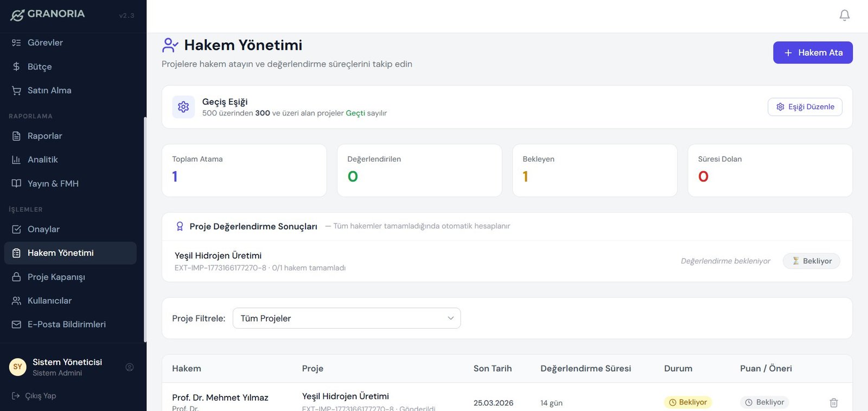This screenshot has height=411, width=868.
Task: Click the notification bell icon
Action: point(844,15)
